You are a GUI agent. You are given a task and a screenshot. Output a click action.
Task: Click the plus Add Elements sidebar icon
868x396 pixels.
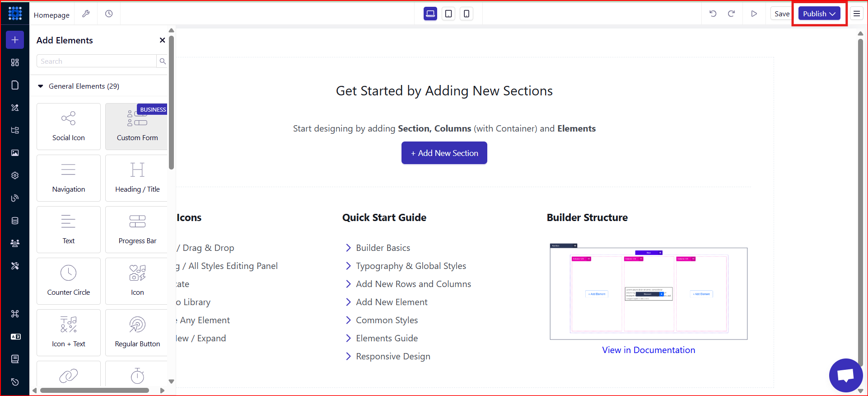coord(15,40)
